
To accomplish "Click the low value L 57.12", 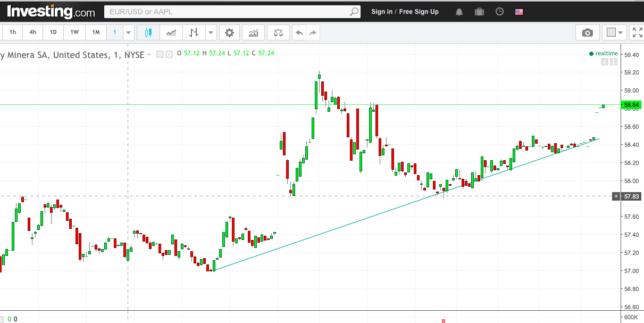I will (x=238, y=53).
